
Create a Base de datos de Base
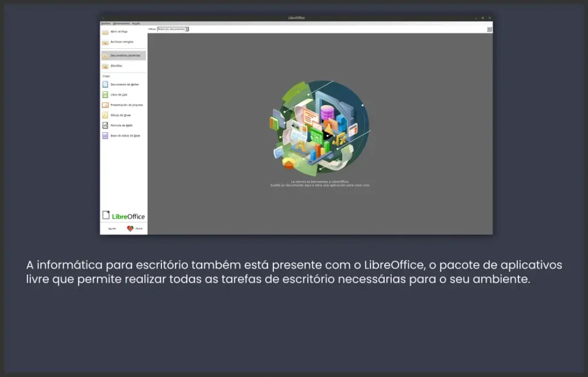(123, 136)
